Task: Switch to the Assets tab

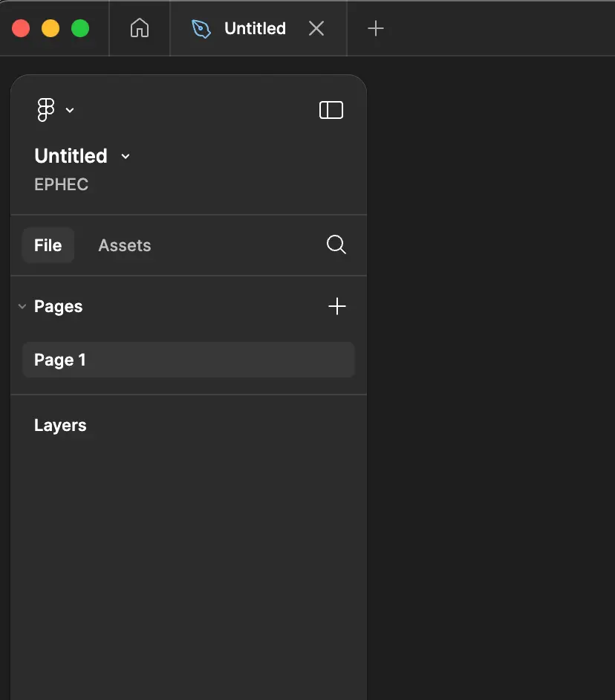Action: 124,245
